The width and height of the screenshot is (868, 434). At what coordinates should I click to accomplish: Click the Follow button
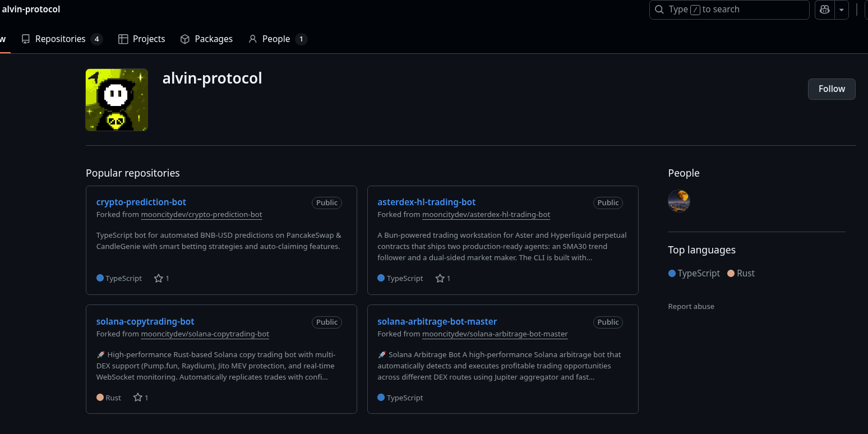[x=832, y=89]
